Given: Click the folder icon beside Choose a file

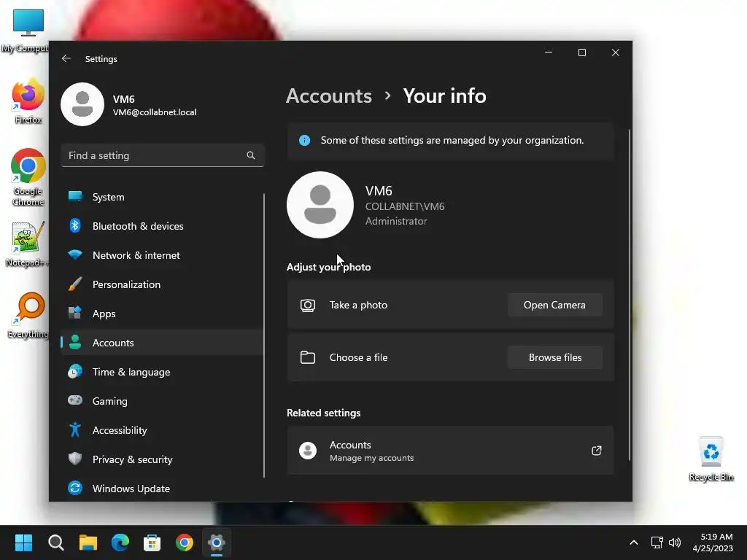Looking at the screenshot, I should [308, 357].
